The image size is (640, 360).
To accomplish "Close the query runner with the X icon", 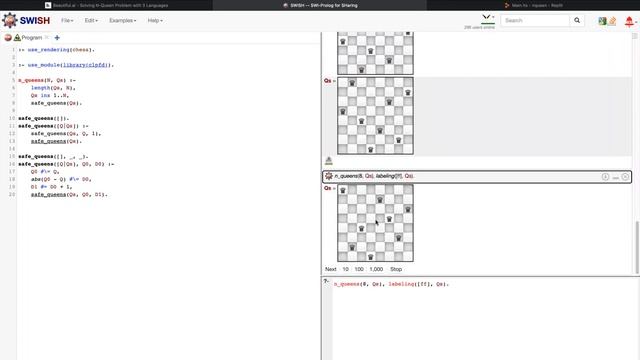I will (x=625, y=177).
